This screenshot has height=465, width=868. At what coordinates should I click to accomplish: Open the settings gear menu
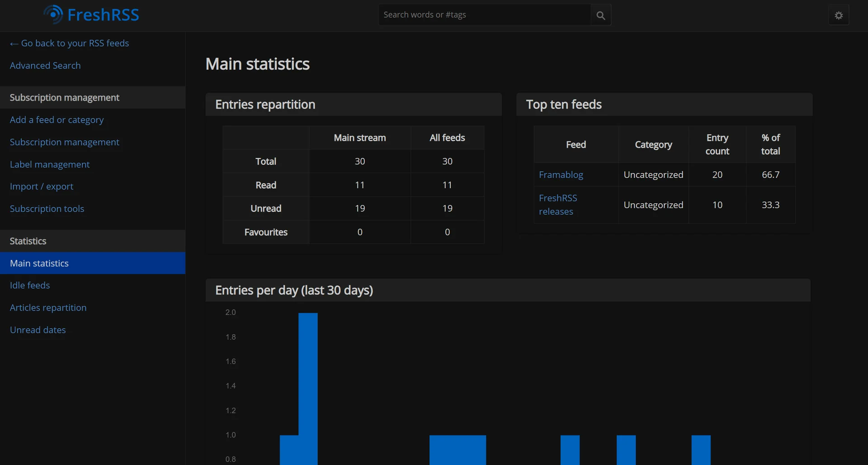[x=839, y=15]
